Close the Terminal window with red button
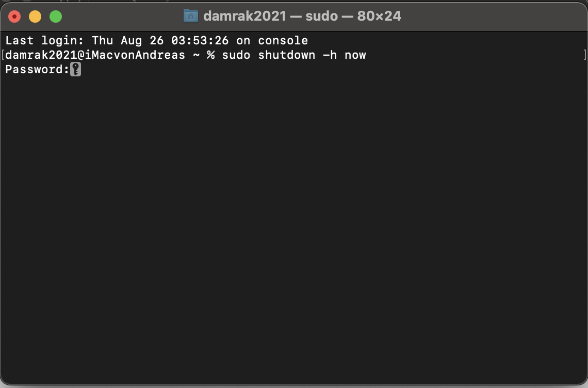This screenshot has width=588, height=388. 14,17
